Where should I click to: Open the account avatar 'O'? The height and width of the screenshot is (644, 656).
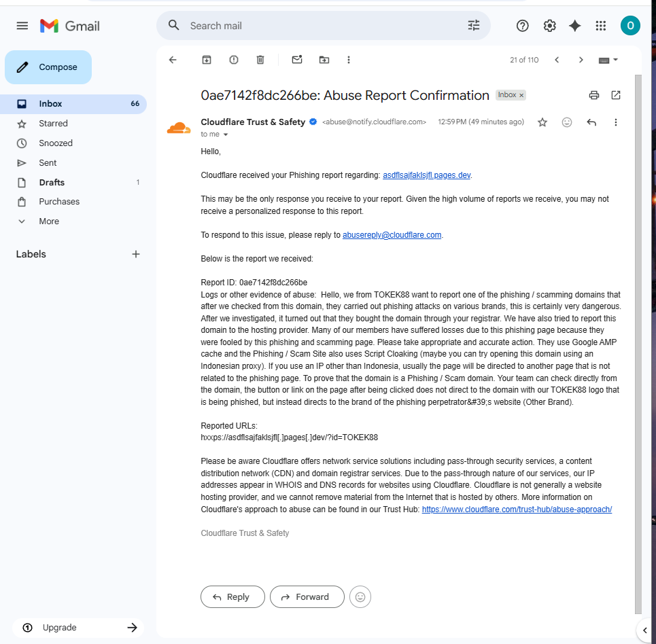(630, 26)
